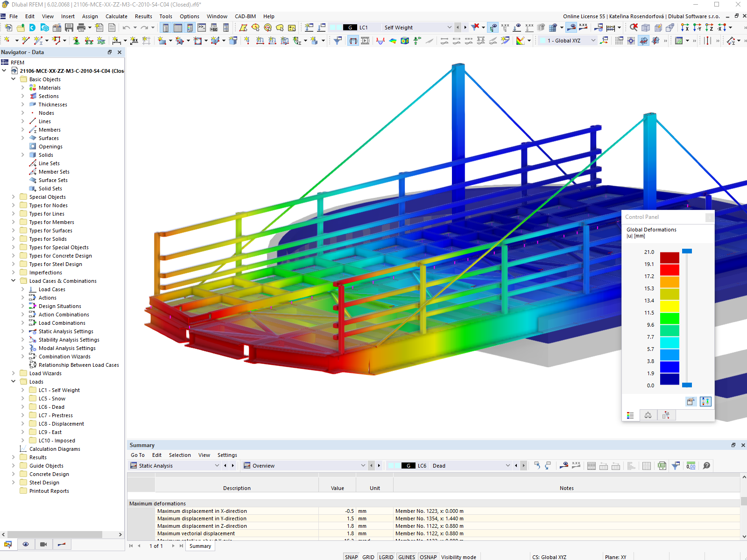The width and height of the screenshot is (747, 560).
Task: Click the delete results red X magnifier icon
Action: 634,28
